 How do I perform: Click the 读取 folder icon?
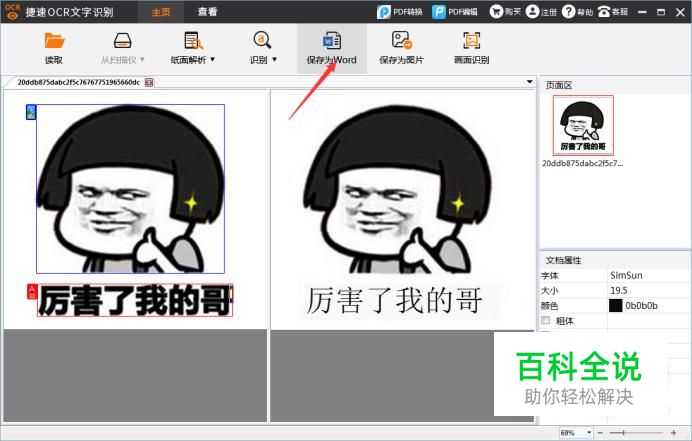click(x=54, y=41)
